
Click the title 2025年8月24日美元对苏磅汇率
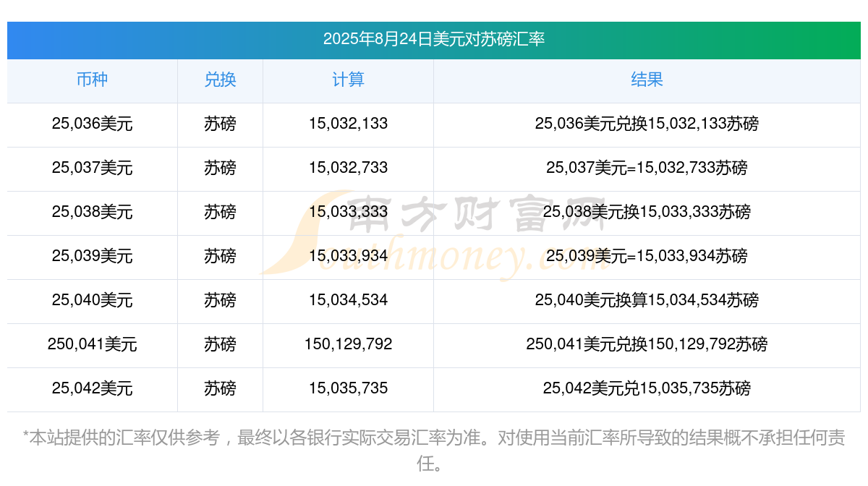(434, 39)
